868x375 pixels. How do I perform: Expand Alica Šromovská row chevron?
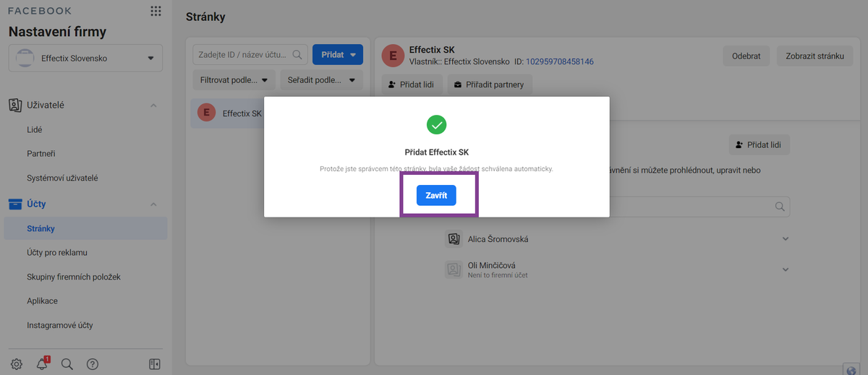[786, 239]
